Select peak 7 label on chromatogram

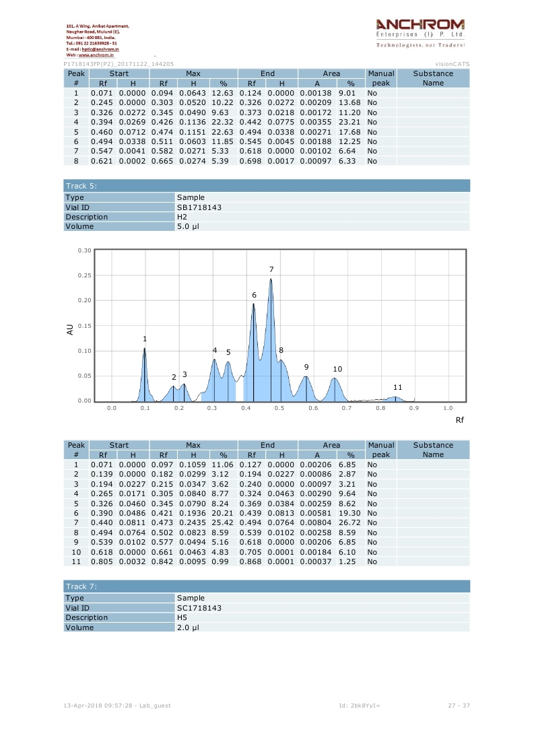point(271,269)
